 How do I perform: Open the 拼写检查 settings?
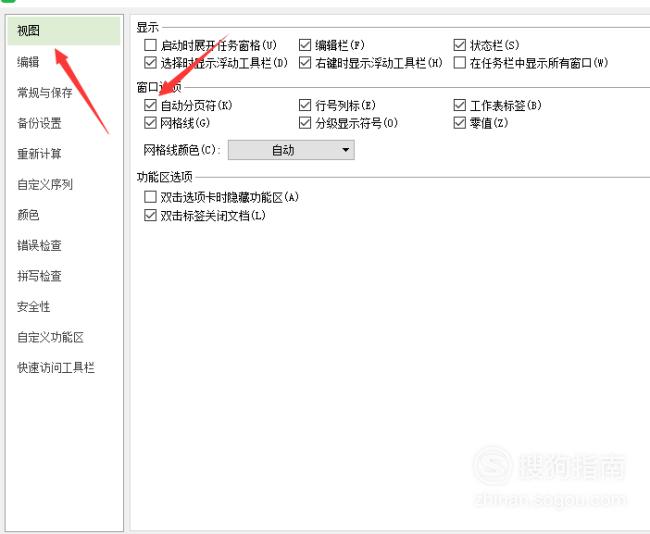[39, 276]
